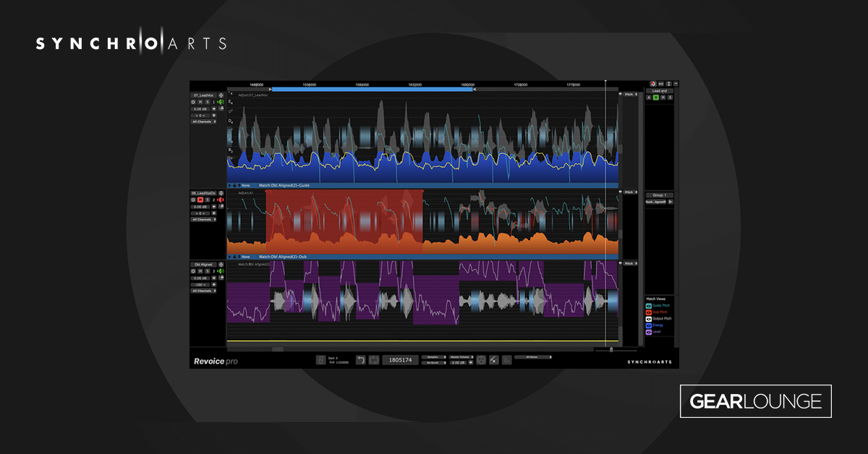Open the All Channels dropdown on 07_LeadVox
The width and height of the screenshot is (868, 454).
pyautogui.click(x=203, y=121)
